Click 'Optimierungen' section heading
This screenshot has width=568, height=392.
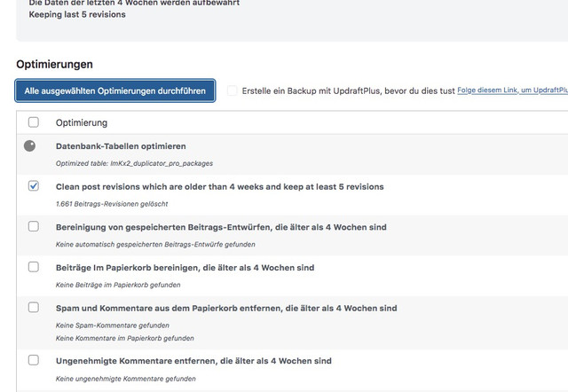(x=54, y=65)
